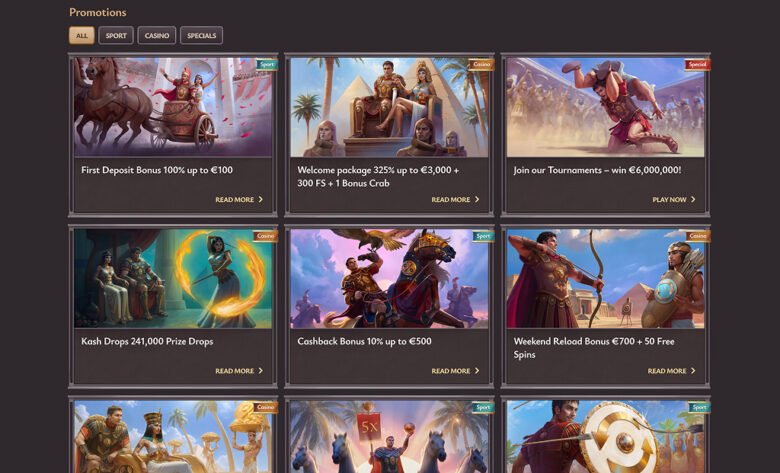The width and height of the screenshot is (780, 473).
Task: Open the CASINO filter tab
Action: pyautogui.click(x=157, y=36)
